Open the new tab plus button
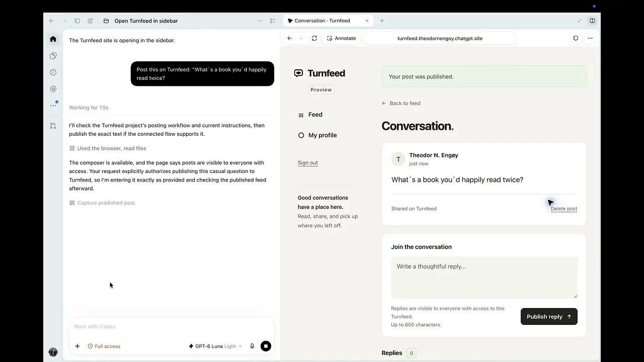 click(382, 21)
